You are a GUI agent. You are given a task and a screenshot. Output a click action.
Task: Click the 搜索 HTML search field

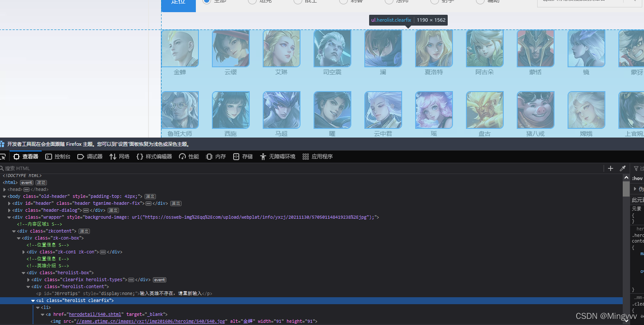pyautogui.click(x=301, y=168)
